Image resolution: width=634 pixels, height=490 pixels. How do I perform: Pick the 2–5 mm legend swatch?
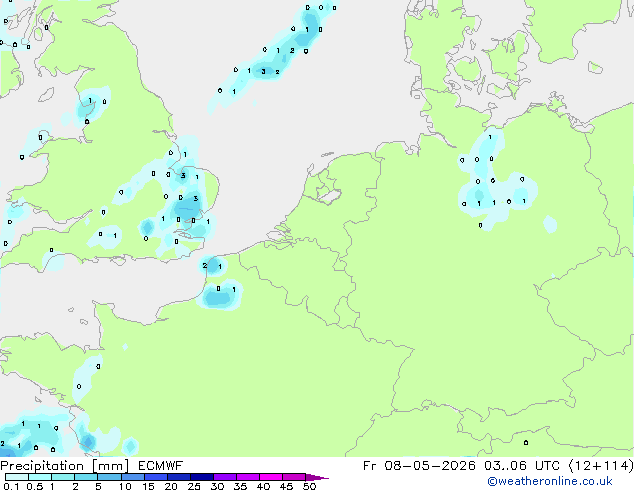point(86,477)
